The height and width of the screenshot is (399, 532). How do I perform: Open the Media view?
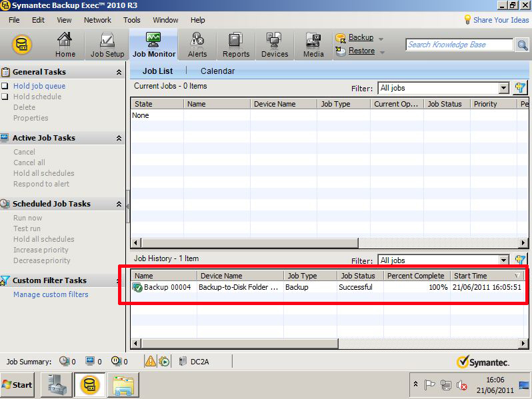313,45
